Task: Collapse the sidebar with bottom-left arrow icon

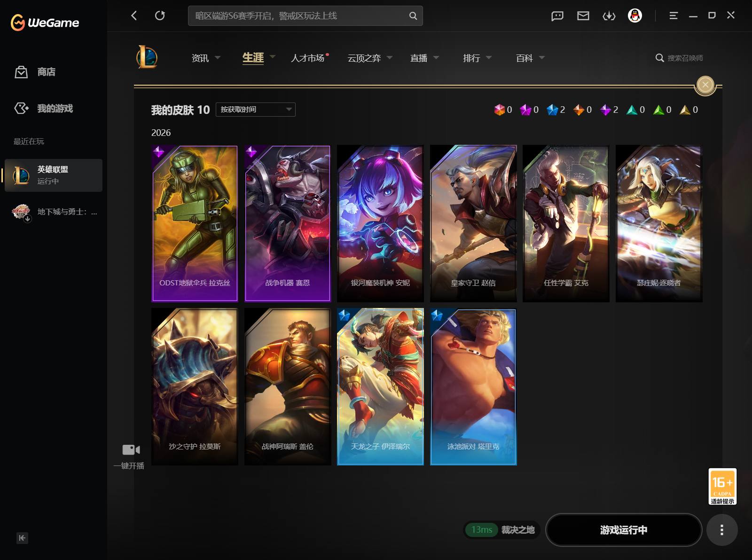Action: coord(22,538)
